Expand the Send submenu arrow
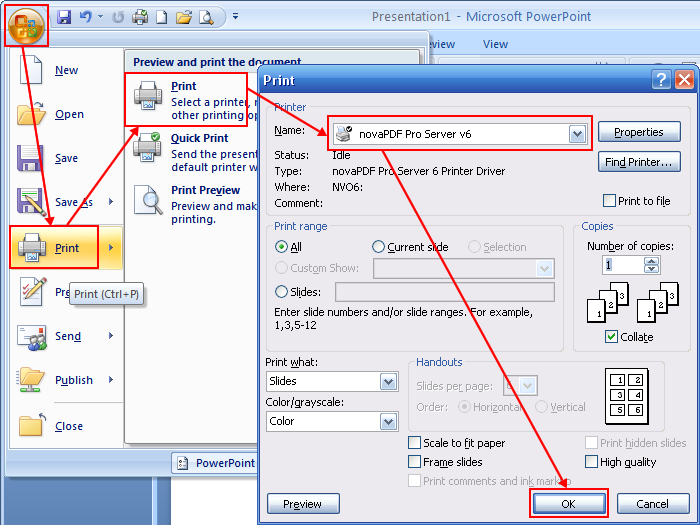This screenshot has width=700, height=525. (111, 335)
